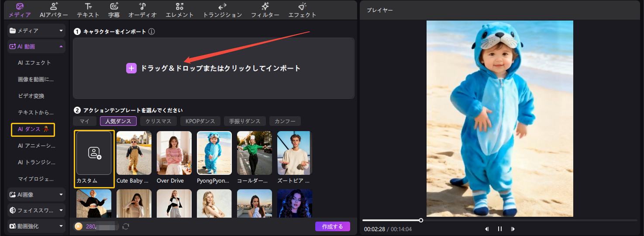
Task: Select the カンフー template category
Action: click(x=285, y=121)
